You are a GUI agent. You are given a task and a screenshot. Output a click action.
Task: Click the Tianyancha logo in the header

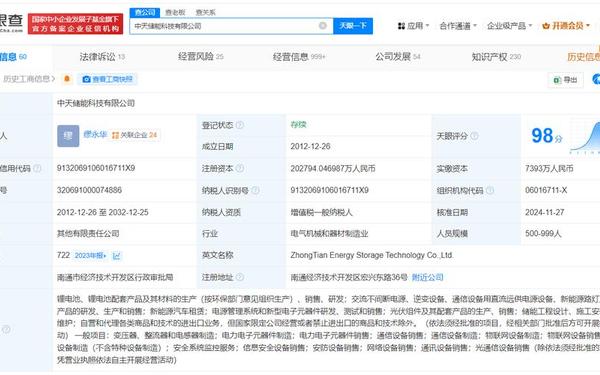click(x=11, y=23)
